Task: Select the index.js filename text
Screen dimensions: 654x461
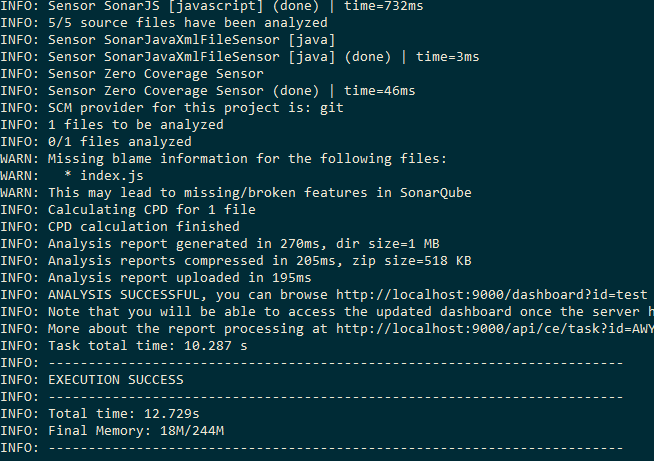Action: point(112,176)
